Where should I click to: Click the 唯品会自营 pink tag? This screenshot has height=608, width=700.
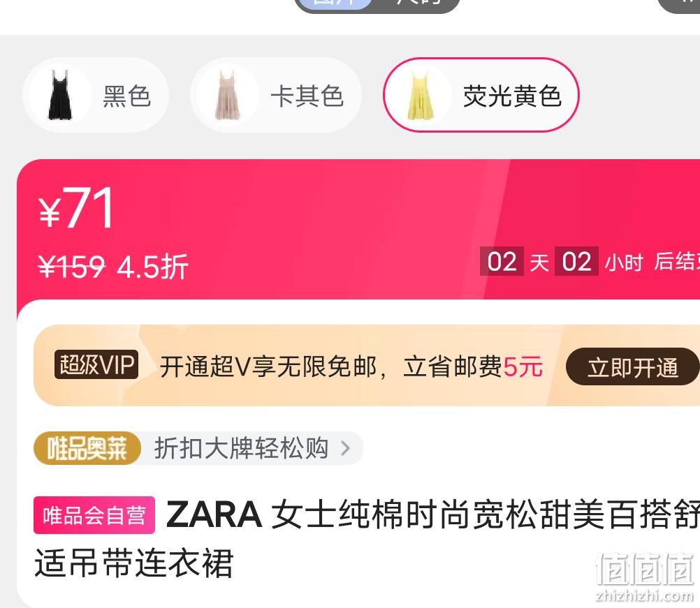tap(94, 514)
